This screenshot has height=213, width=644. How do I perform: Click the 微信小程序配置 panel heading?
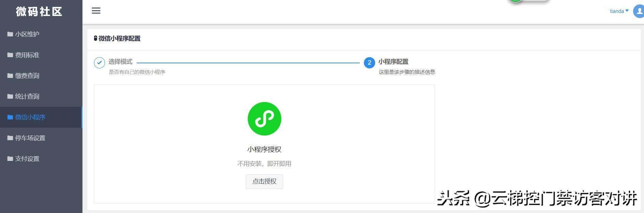pyautogui.click(x=120, y=38)
